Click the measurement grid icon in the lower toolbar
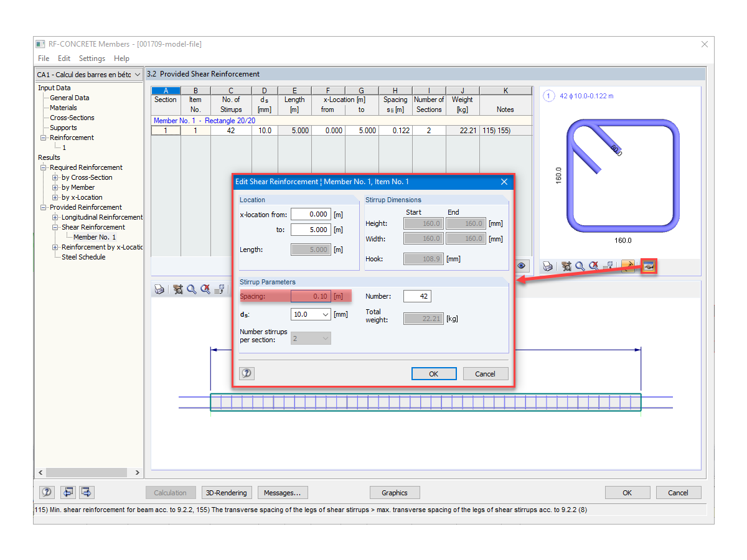This screenshot has height=560, width=747. pyautogui.click(x=218, y=289)
